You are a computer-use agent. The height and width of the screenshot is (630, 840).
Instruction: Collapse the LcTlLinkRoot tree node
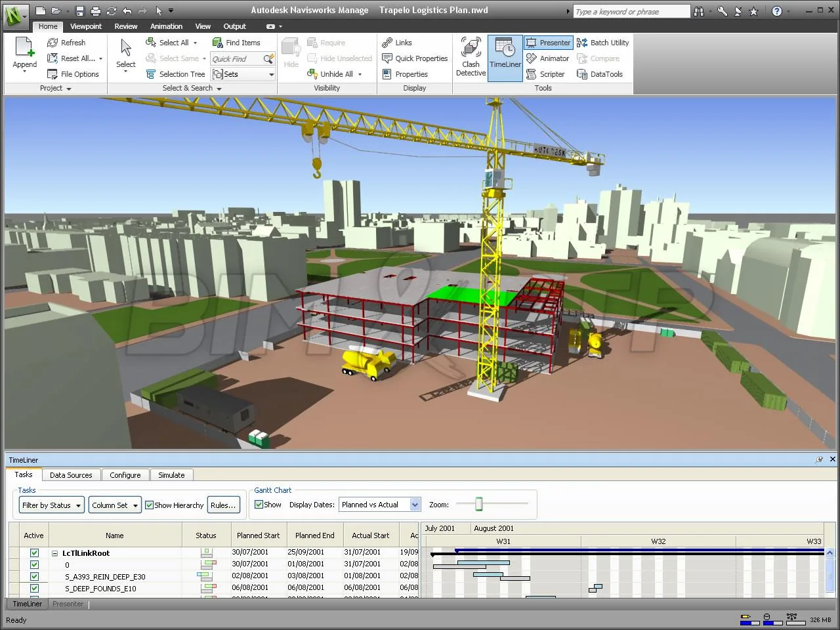click(x=55, y=553)
